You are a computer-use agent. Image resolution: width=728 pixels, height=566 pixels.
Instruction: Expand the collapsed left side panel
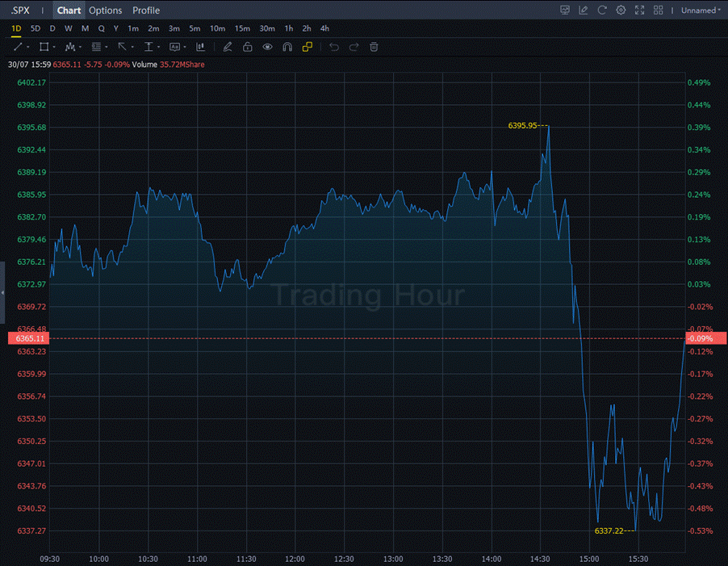point(2,292)
